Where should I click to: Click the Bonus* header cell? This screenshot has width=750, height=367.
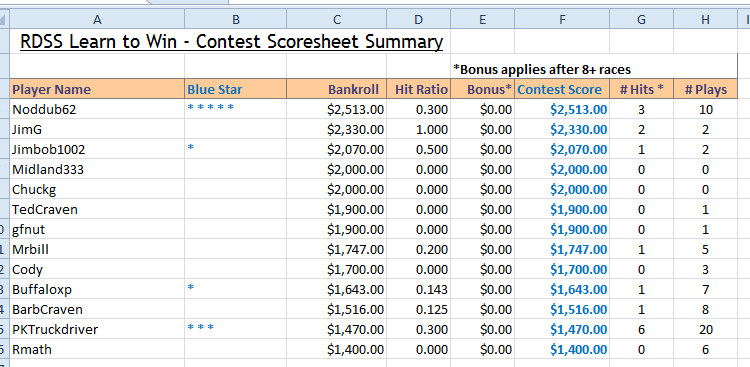tap(482, 89)
